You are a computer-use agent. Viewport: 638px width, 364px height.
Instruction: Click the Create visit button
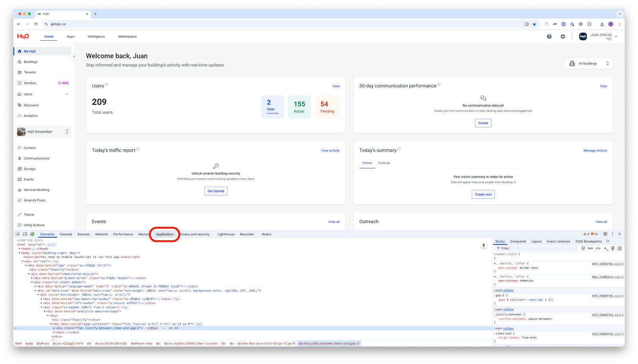(483, 194)
